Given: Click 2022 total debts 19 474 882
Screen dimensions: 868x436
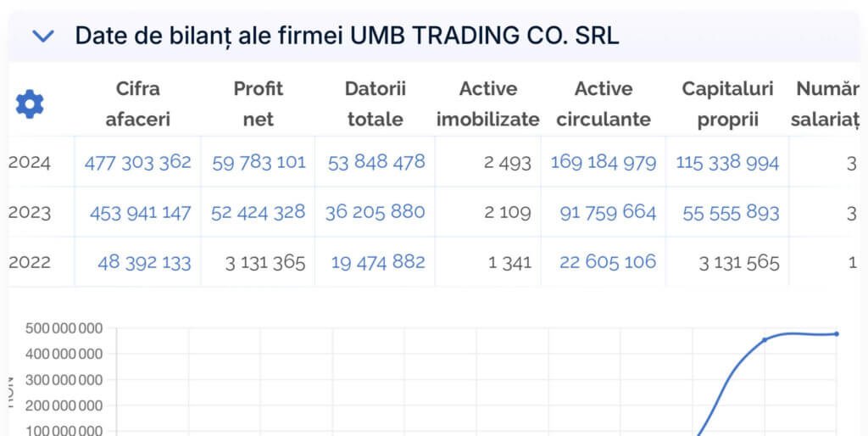Looking at the screenshot, I should pos(378,262).
